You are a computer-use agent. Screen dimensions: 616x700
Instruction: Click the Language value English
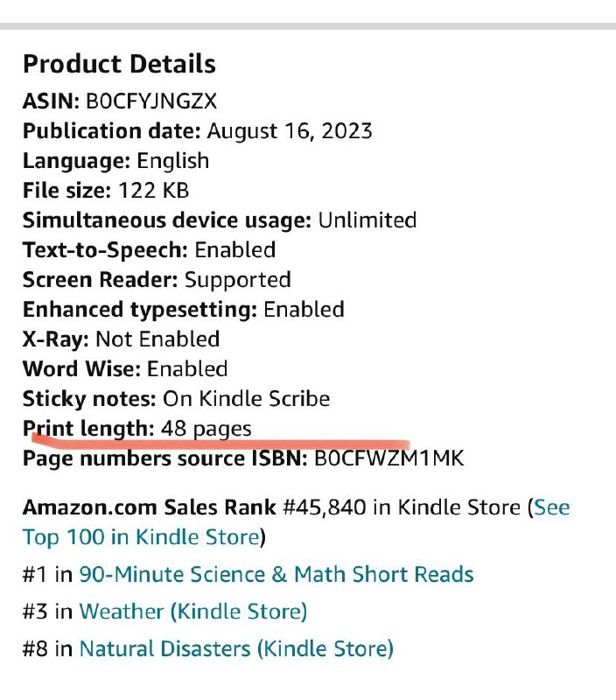point(172,161)
